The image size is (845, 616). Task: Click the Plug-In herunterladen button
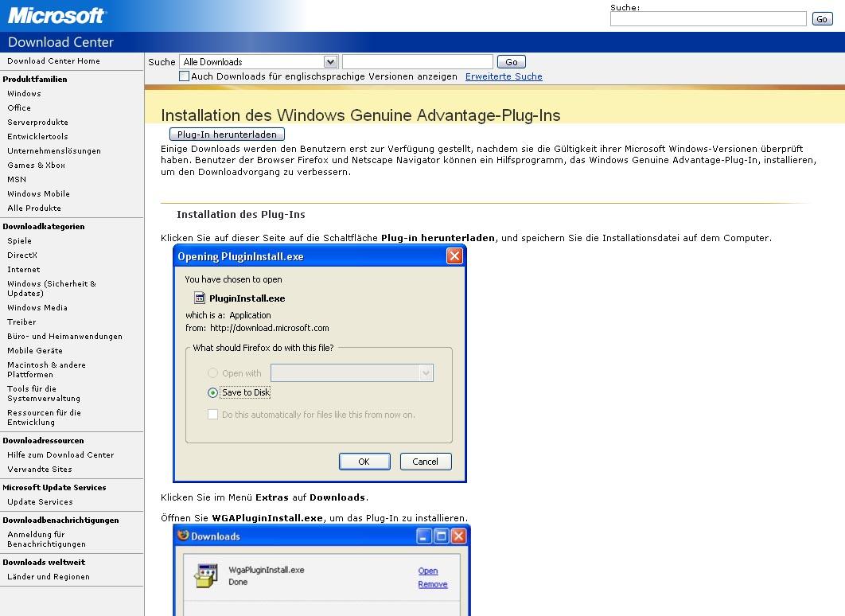click(227, 135)
